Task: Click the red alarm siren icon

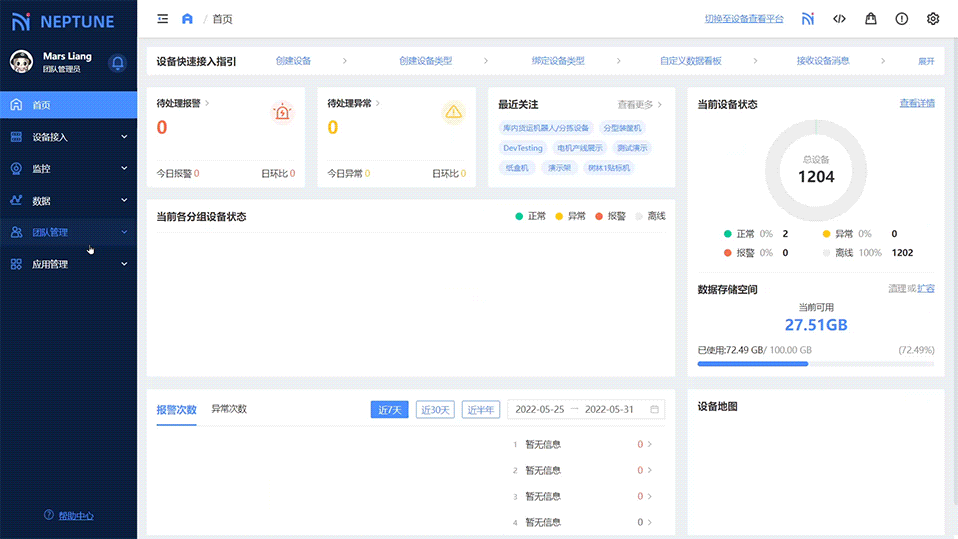Action: pyautogui.click(x=283, y=112)
